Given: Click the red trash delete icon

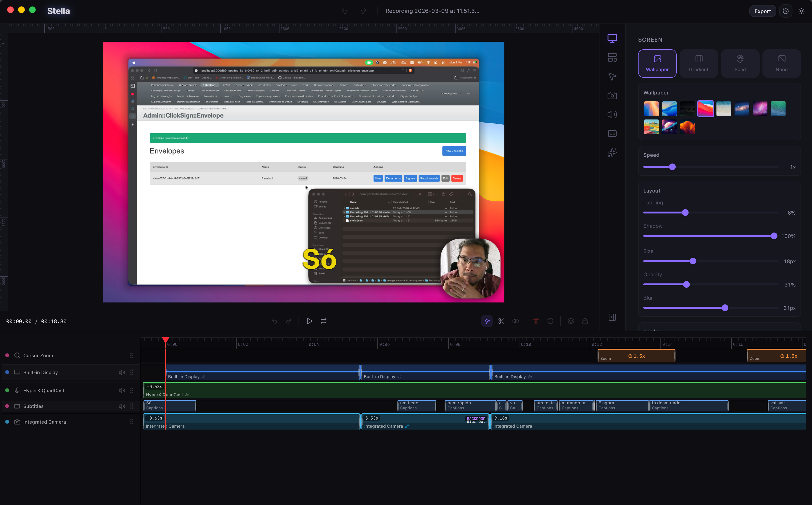Looking at the screenshot, I should point(536,321).
